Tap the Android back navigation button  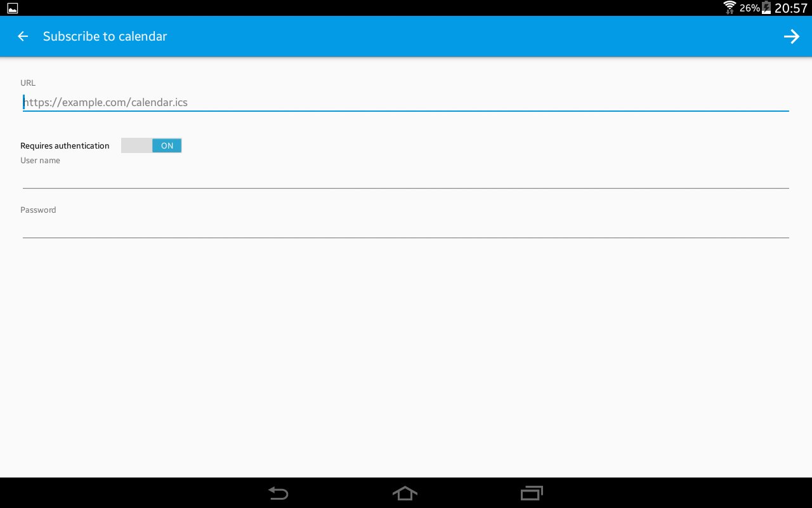click(278, 493)
